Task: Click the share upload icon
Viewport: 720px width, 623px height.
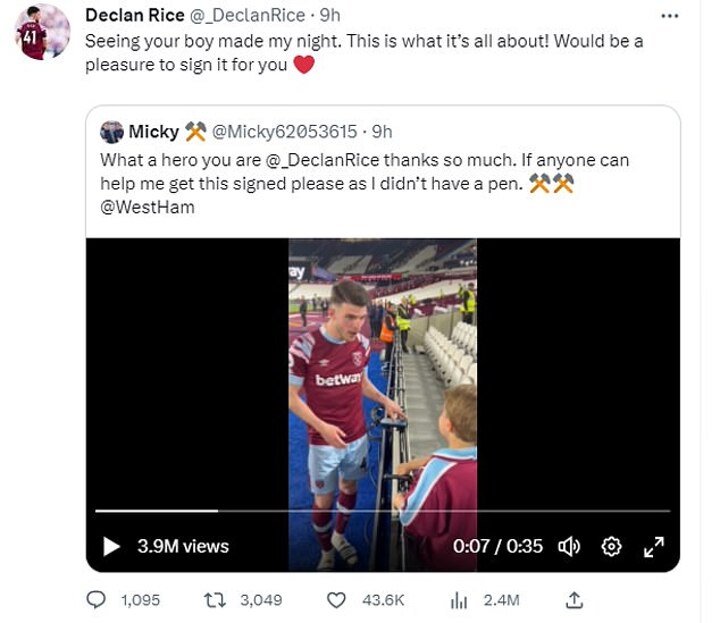Action: coord(574,600)
